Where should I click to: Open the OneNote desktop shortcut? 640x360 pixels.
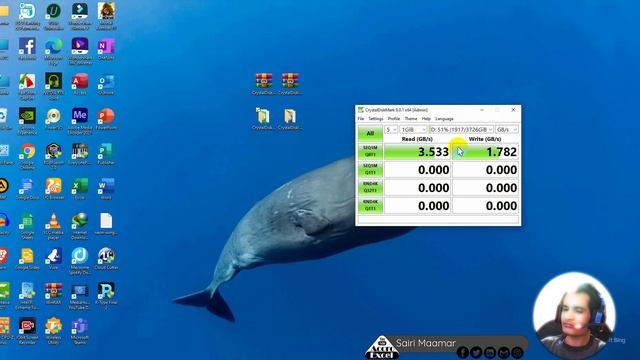coord(106,49)
